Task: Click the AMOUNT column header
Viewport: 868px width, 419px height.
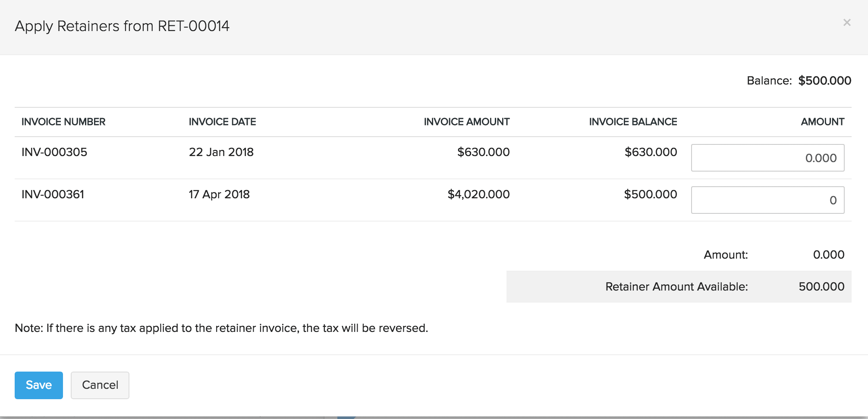Action: [822, 122]
